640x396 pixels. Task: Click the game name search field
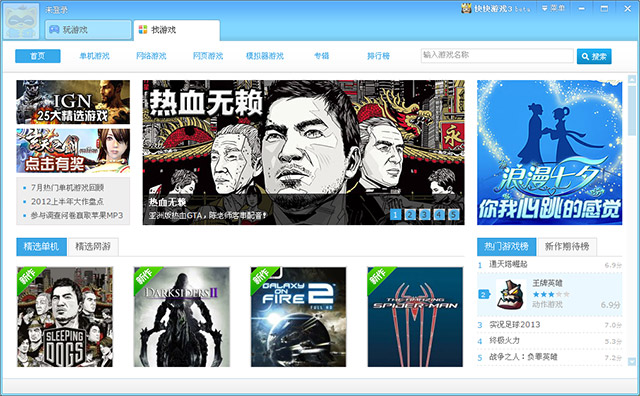[497, 56]
